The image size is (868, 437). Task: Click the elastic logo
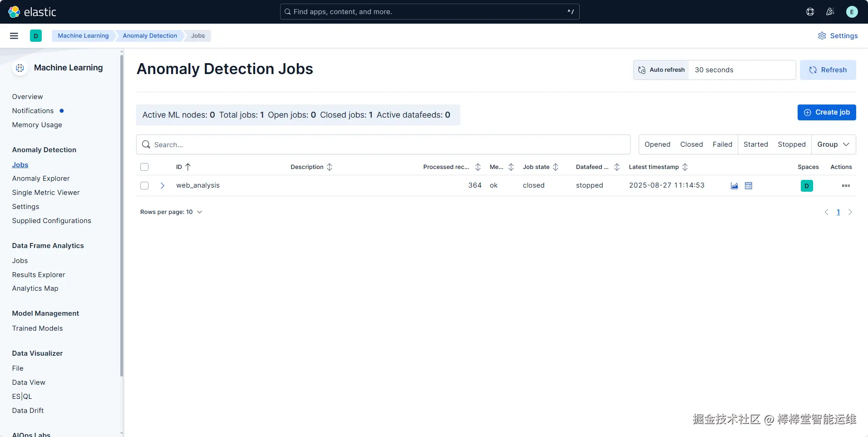click(x=32, y=12)
